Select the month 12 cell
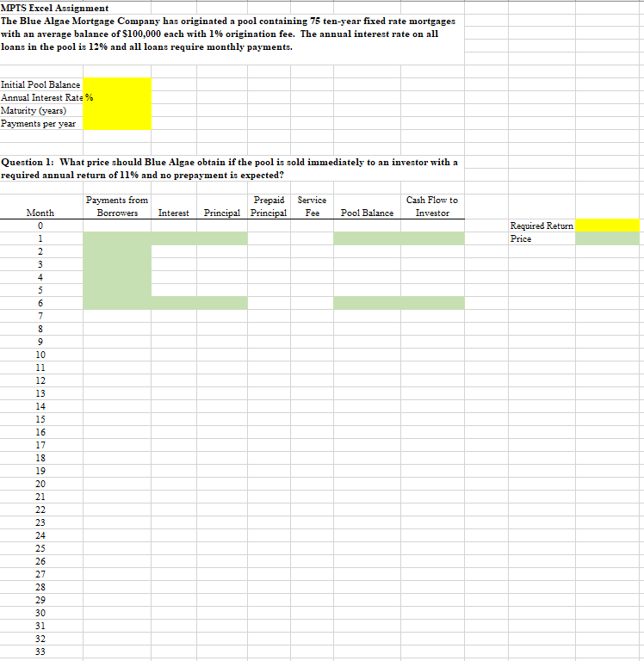 click(41, 380)
